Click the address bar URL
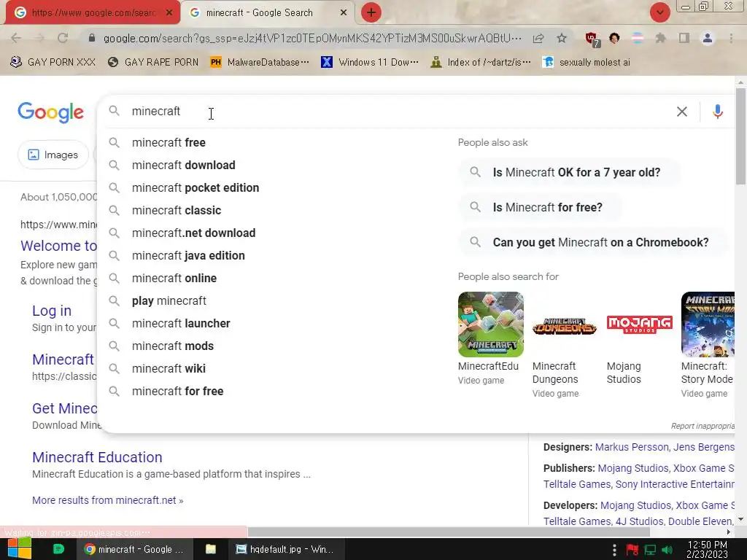The height and width of the screenshot is (560, 747). point(312,38)
